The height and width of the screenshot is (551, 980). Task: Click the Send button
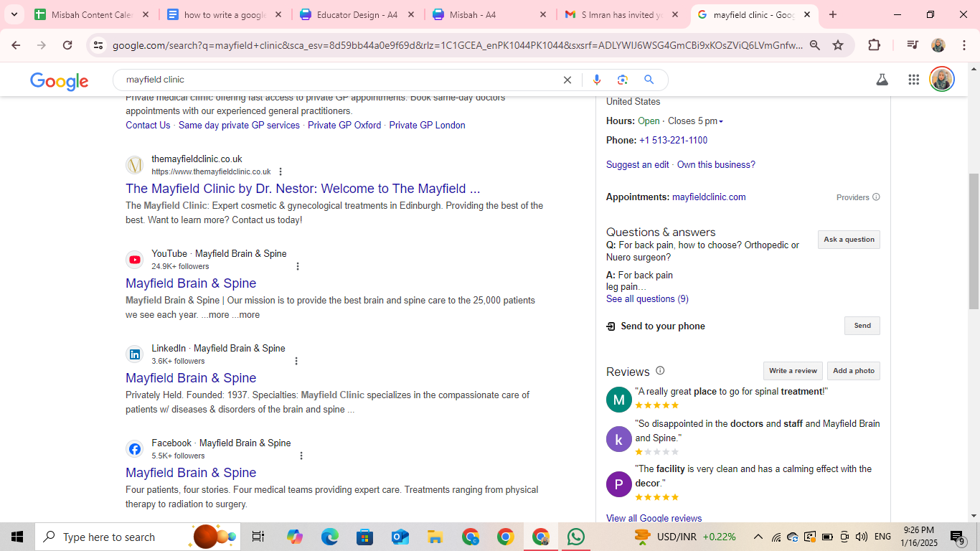pos(862,326)
